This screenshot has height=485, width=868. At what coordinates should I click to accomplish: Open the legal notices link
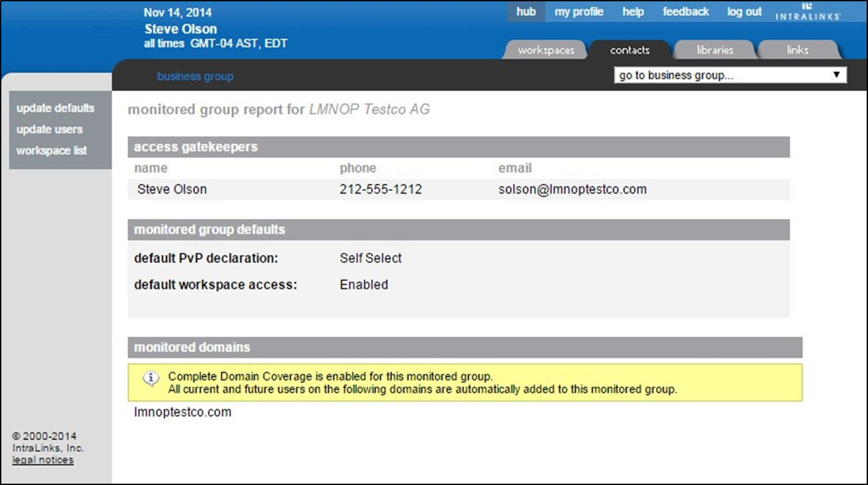pyautogui.click(x=43, y=460)
